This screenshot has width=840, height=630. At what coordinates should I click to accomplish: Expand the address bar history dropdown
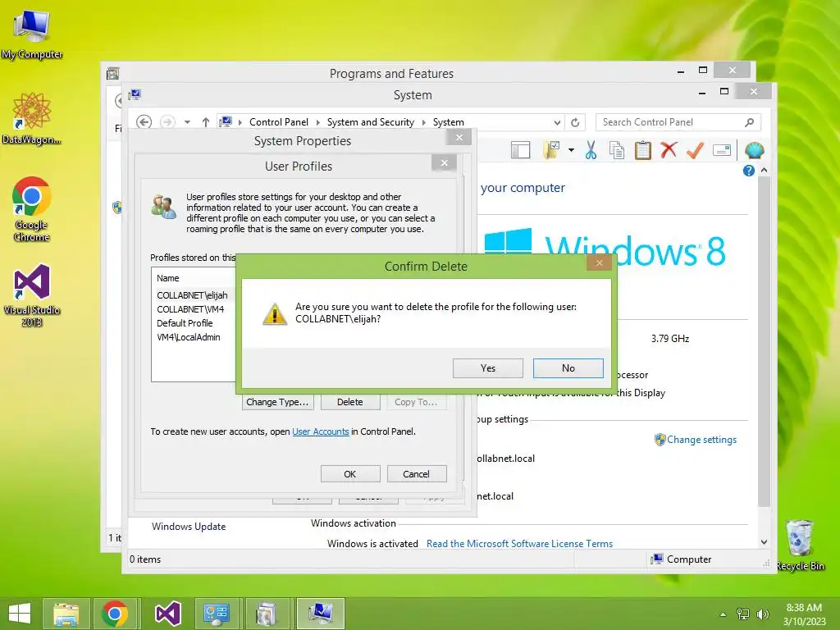coord(557,123)
